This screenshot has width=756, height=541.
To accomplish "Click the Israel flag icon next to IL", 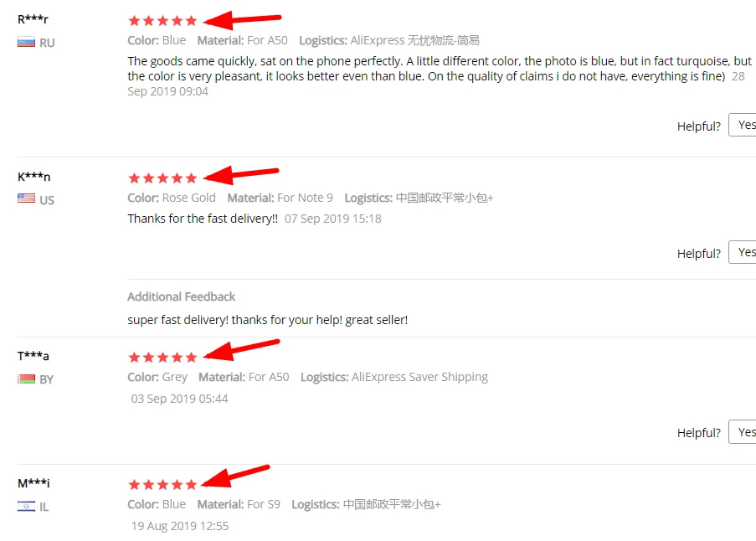I will click(26, 507).
